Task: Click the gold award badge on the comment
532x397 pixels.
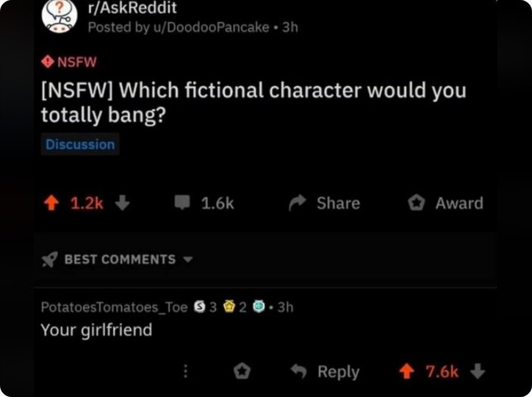Action: (x=229, y=307)
